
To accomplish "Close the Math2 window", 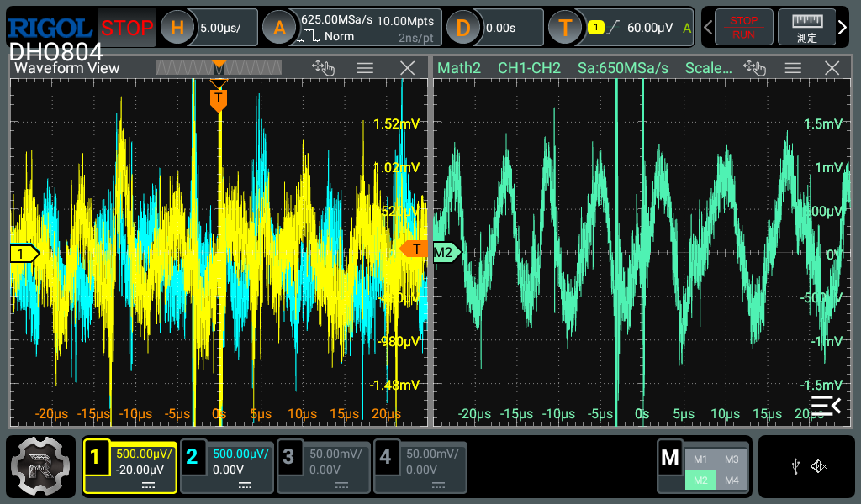I will click(x=832, y=68).
